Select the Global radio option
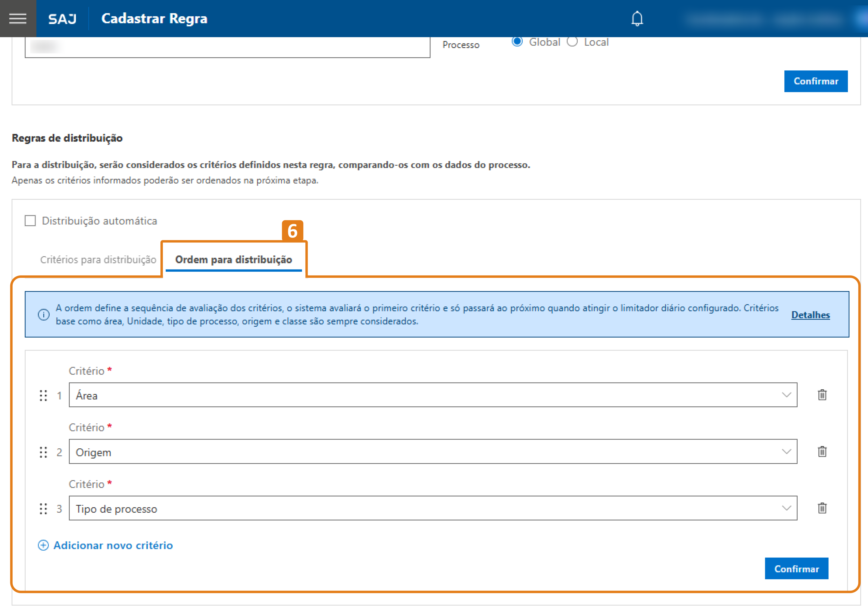Image resolution: width=868 pixels, height=610 pixels. [517, 41]
